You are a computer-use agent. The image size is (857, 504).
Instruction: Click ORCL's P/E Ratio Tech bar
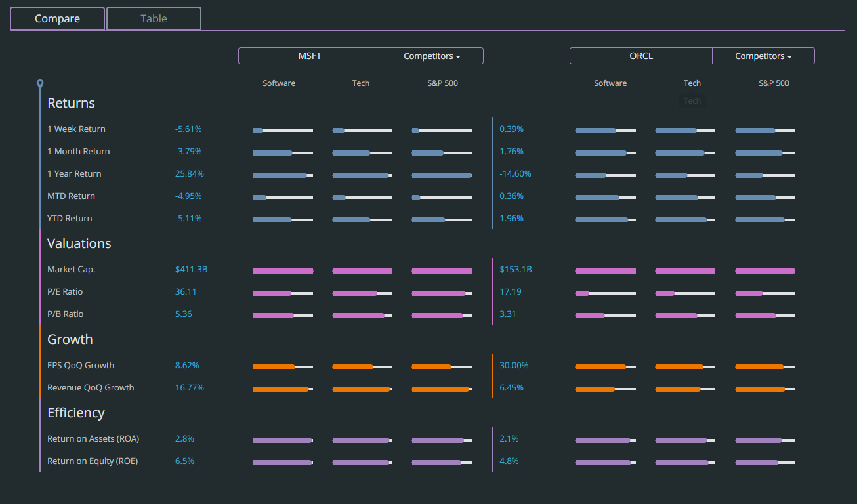[685, 293]
